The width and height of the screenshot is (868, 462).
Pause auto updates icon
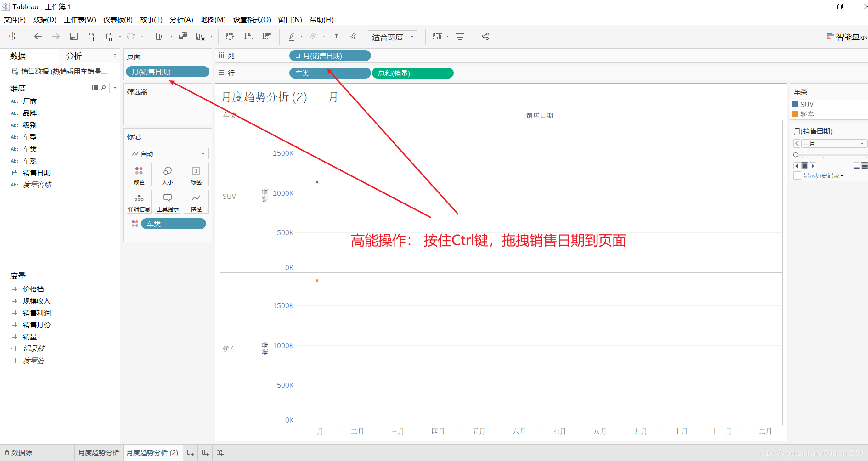click(109, 36)
